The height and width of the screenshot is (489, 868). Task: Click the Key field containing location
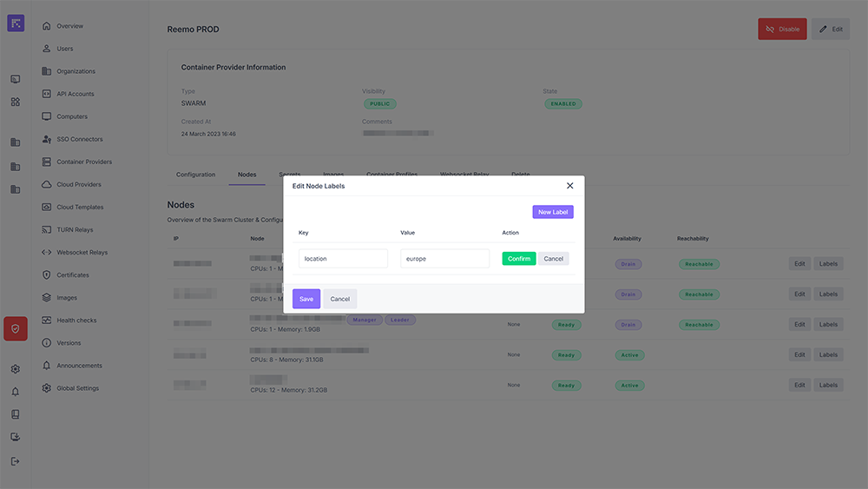pyautogui.click(x=343, y=259)
